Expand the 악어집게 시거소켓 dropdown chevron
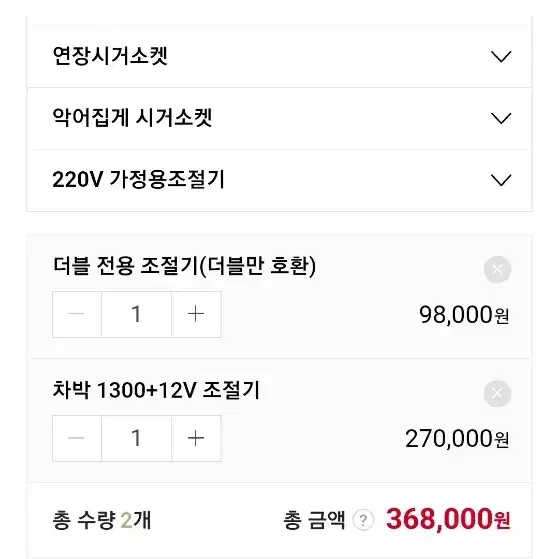 501,118
